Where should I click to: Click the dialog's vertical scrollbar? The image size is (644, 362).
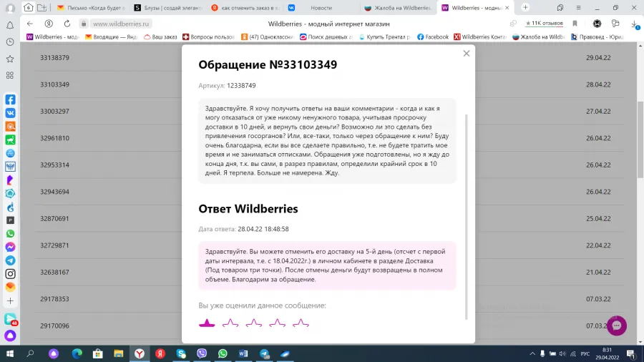[466, 217]
